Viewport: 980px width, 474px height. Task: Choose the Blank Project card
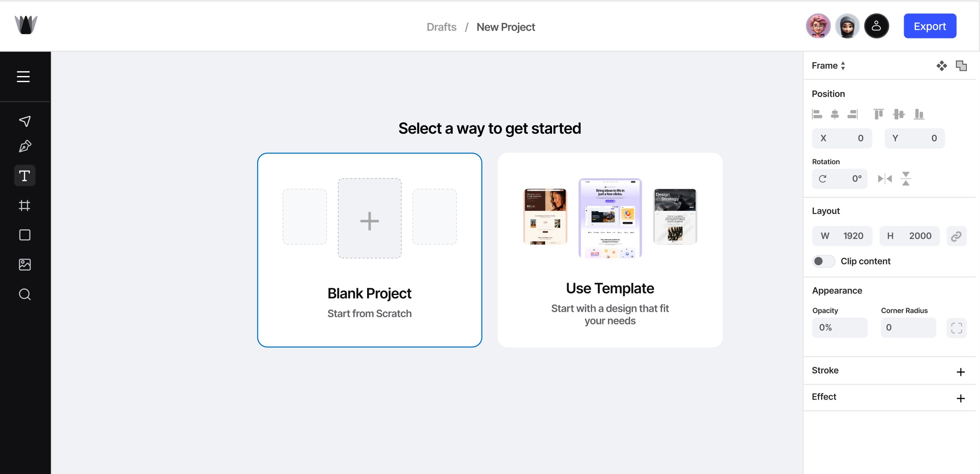tap(370, 250)
